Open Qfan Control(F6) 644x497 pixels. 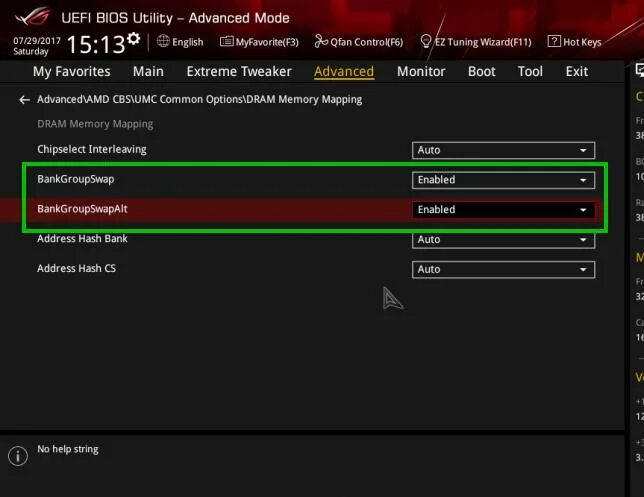click(359, 42)
